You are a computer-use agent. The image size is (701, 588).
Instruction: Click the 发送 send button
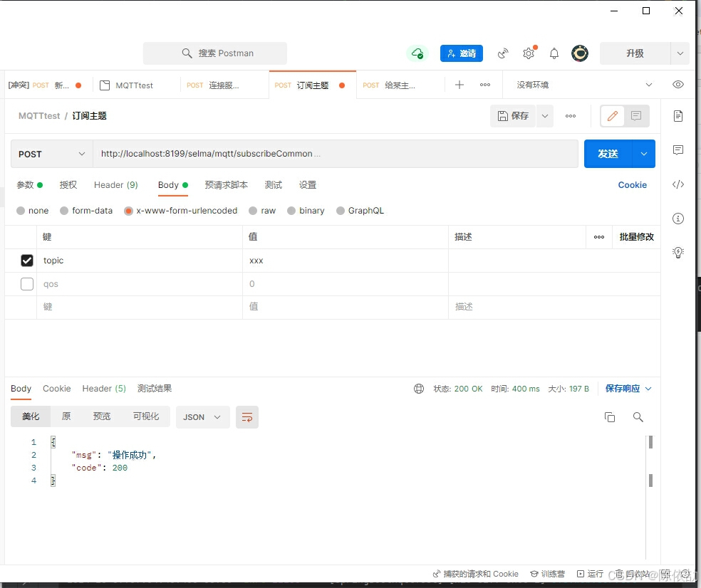click(x=608, y=154)
